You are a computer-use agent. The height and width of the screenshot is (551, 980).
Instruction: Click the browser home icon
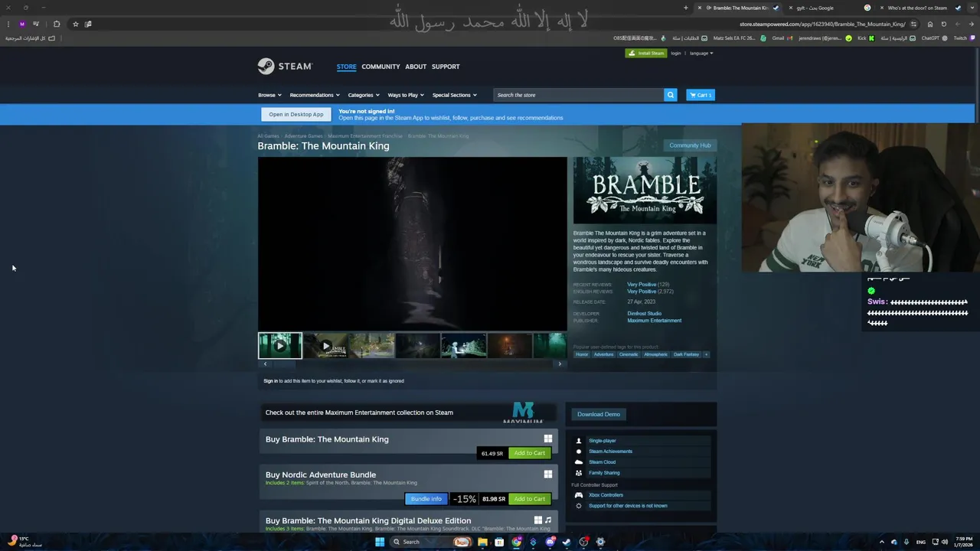coord(930,24)
